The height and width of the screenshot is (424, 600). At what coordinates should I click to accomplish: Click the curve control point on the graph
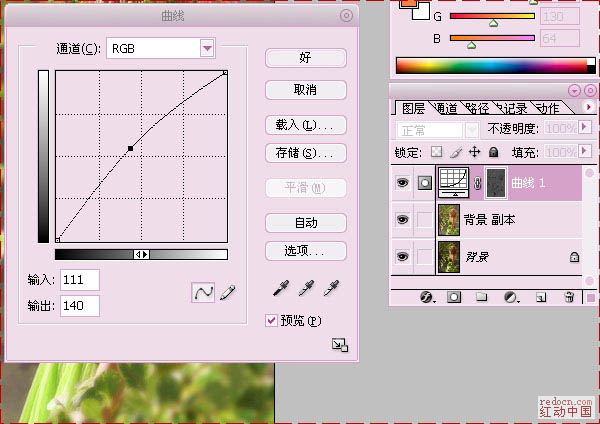click(130, 148)
